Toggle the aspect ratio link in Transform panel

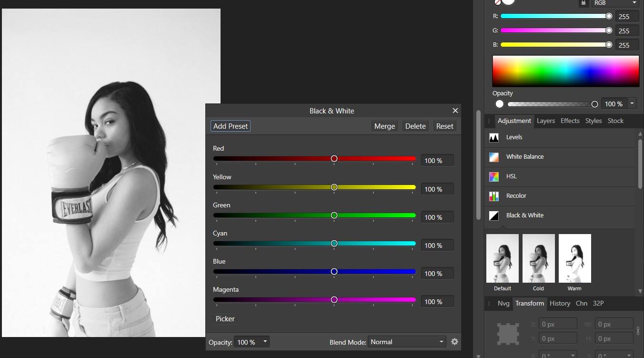[638, 331]
